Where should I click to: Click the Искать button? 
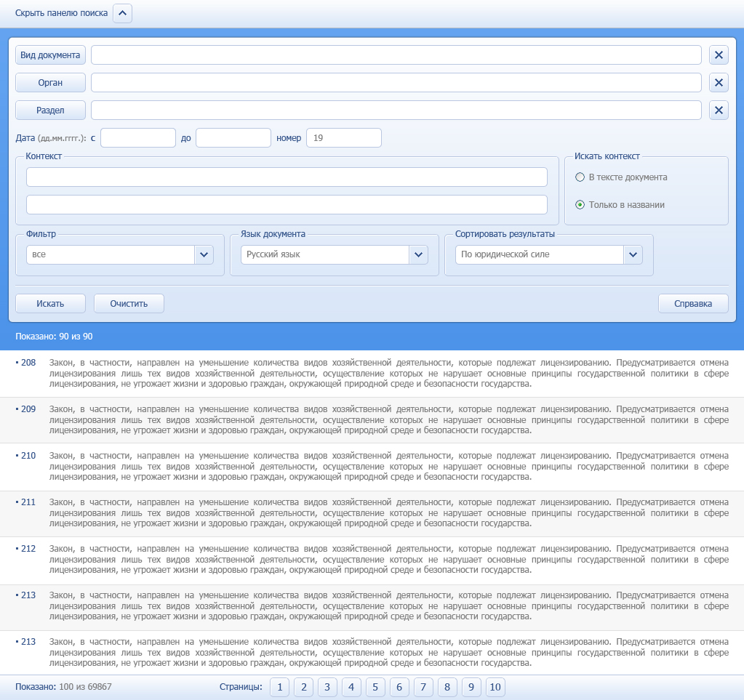[x=50, y=304]
